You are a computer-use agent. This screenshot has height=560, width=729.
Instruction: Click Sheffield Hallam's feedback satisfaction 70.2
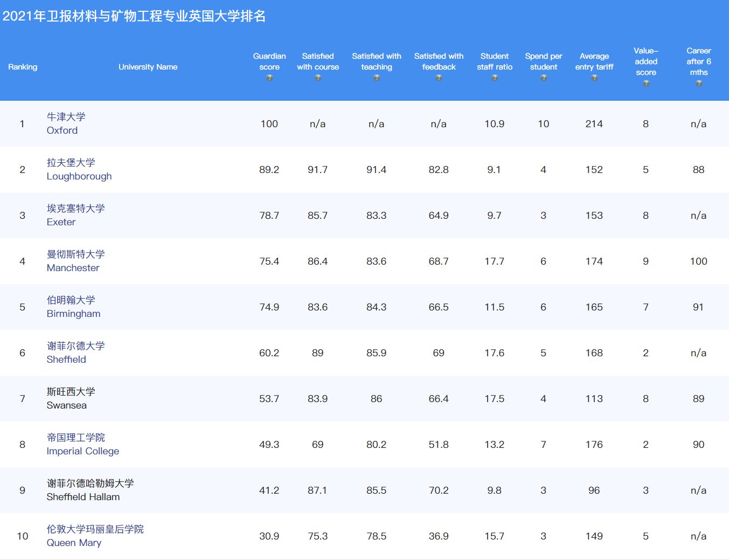click(x=439, y=490)
